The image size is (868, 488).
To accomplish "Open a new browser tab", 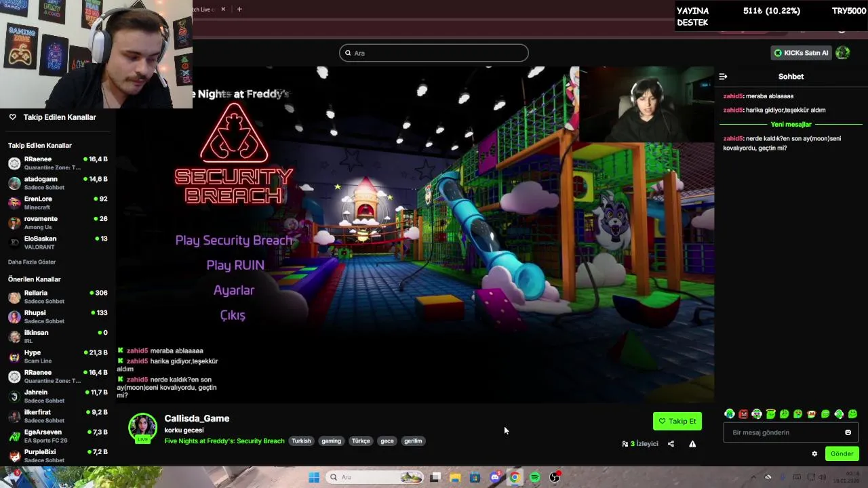I will [239, 9].
